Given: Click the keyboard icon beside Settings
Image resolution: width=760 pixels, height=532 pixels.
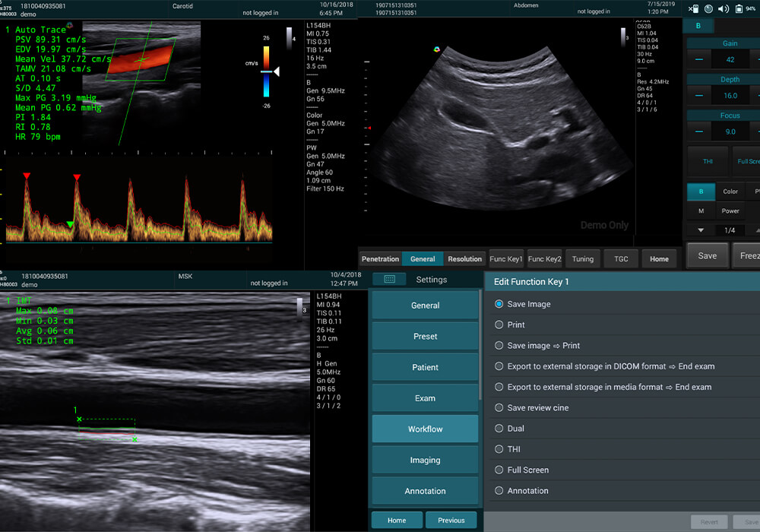Looking at the screenshot, I should [389, 280].
